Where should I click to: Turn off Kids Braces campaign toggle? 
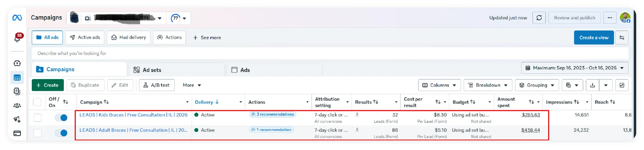(61, 117)
